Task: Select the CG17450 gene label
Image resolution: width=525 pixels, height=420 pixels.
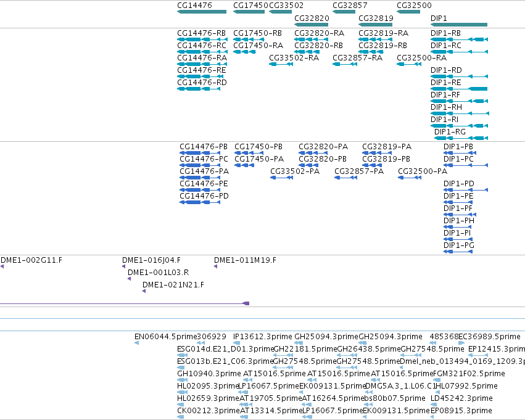Action: point(251,6)
